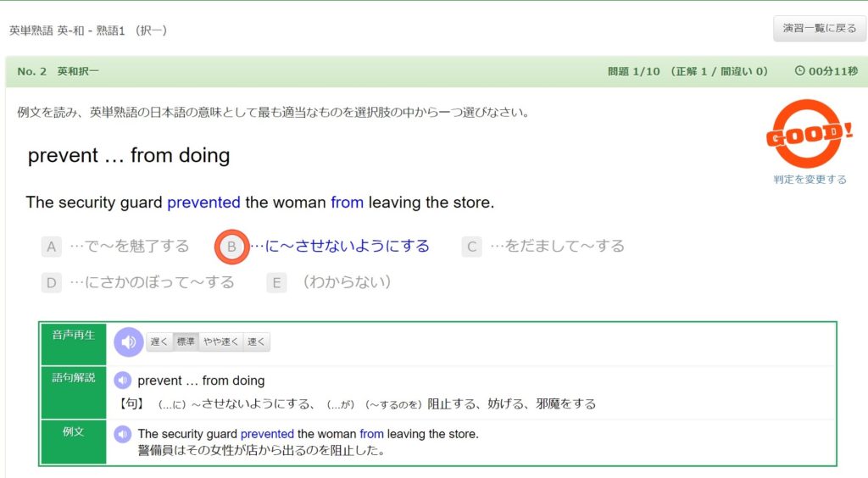Play audio for the example sentence row
The image size is (868, 478).
click(122, 434)
